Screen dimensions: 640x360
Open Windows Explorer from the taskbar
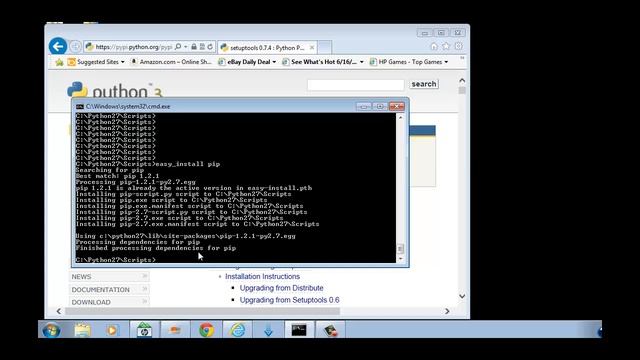point(82,330)
